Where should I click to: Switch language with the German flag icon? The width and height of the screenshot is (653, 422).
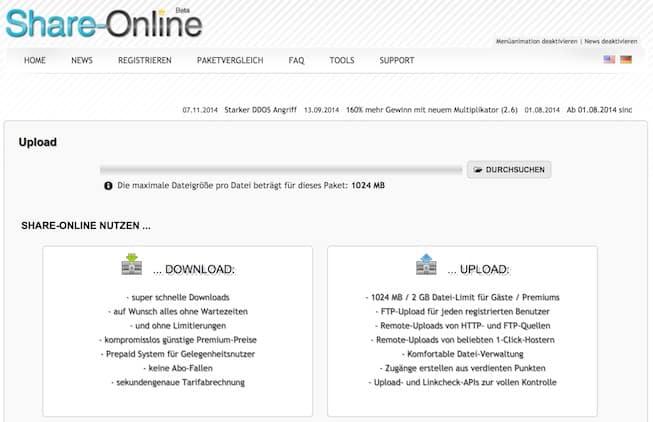coord(626,60)
